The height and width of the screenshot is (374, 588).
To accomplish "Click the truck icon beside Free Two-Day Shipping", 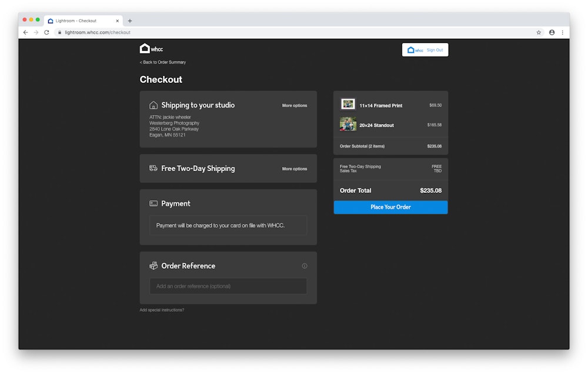I will tap(153, 168).
